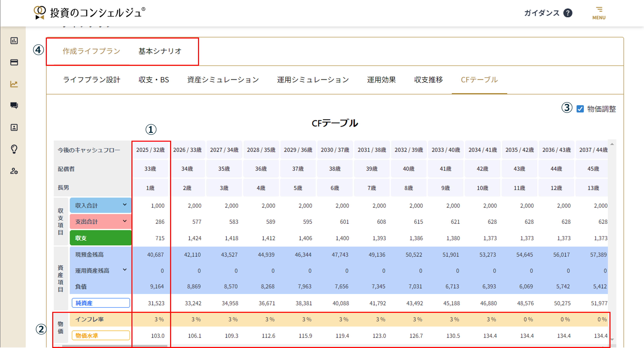This screenshot has width=644, height=348.
Task: Click the 今後のキャッシュフロー header cell
Action: pyautogui.click(x=93, y=150)
